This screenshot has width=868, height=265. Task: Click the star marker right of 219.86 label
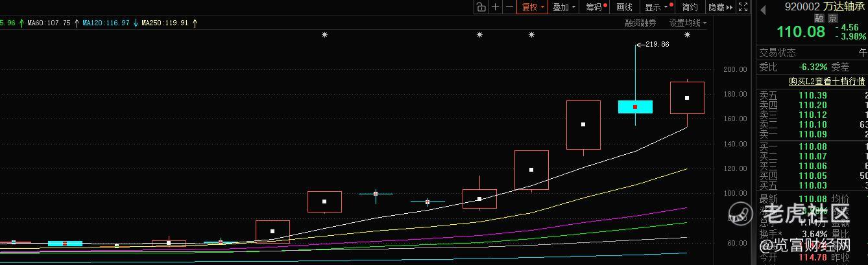(x=687, y=35)
